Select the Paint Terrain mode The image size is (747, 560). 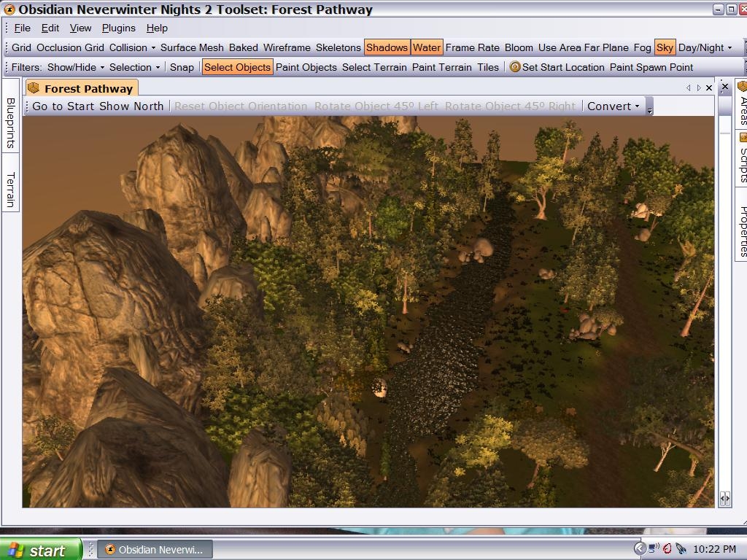(x=441, y=67)
